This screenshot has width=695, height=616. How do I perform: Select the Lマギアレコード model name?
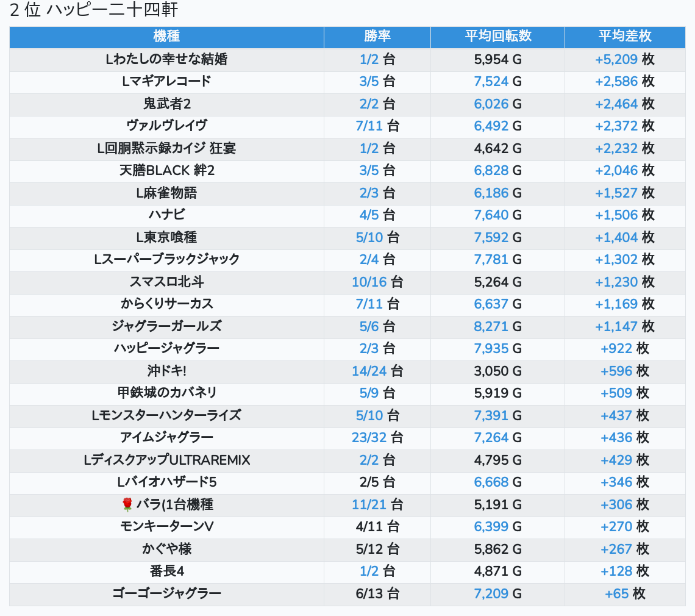point(166,82)
